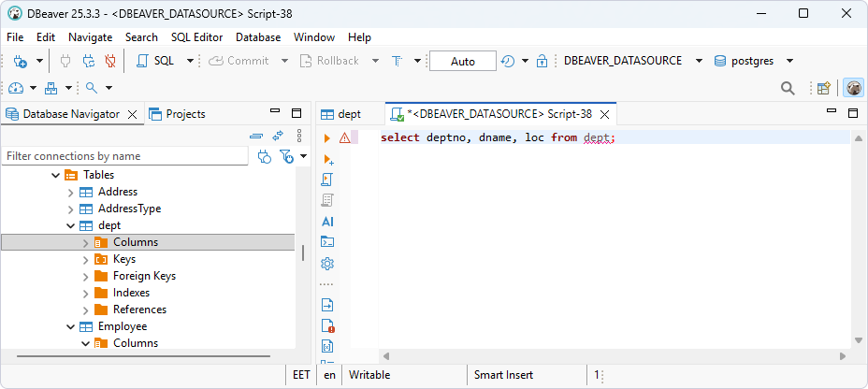This screenshot has width=868, height=389.
Task: Click the transaction mode T icon
Action: [397, 61]
